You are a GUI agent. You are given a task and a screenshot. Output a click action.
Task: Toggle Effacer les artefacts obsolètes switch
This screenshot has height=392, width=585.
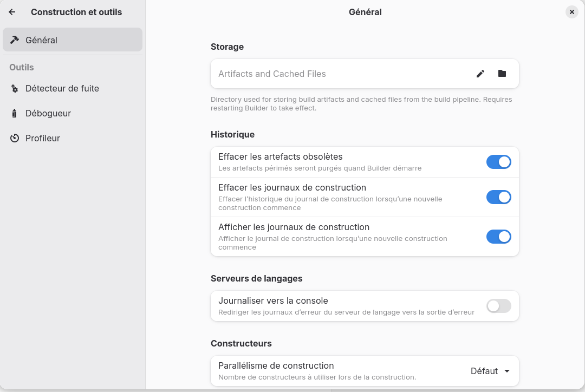pyautogui.click(x=498, y=162)
